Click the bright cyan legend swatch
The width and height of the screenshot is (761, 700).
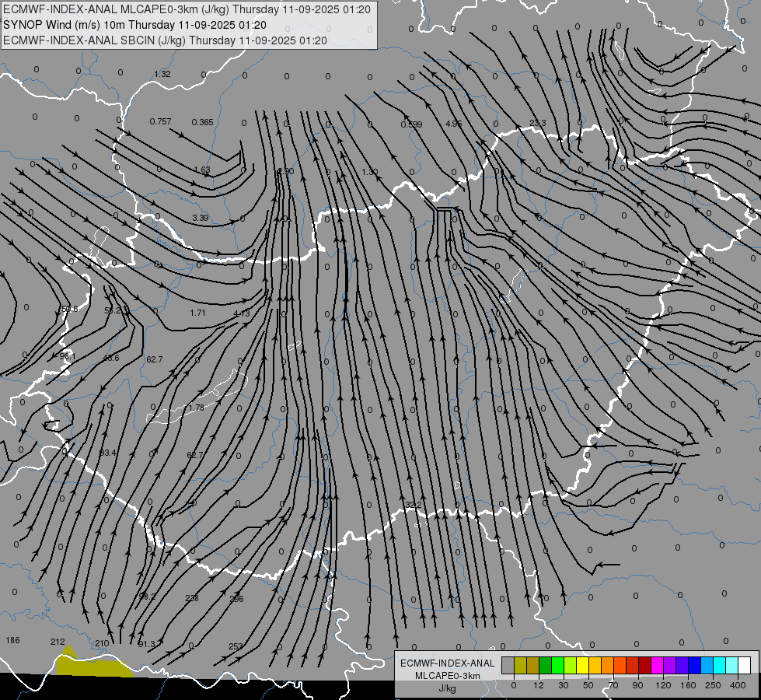720,665
